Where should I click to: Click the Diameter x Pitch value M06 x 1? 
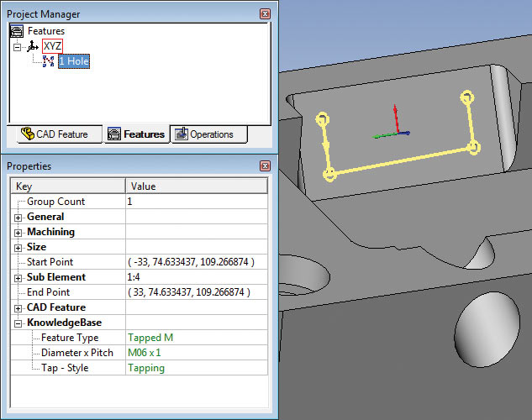pos(145,353)
